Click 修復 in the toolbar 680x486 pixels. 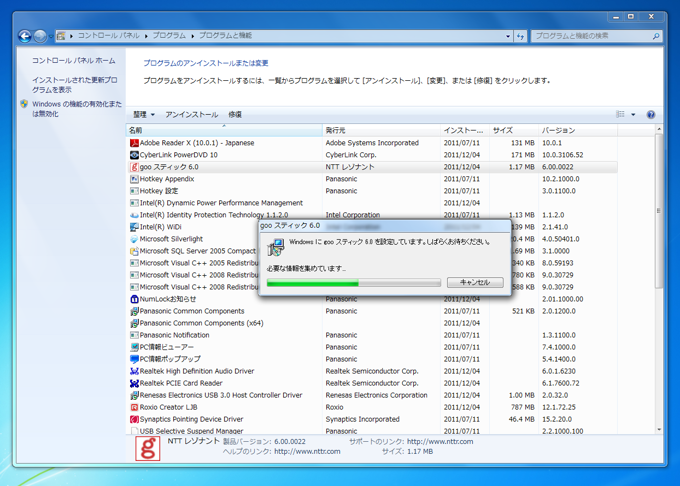pos(235,114)
